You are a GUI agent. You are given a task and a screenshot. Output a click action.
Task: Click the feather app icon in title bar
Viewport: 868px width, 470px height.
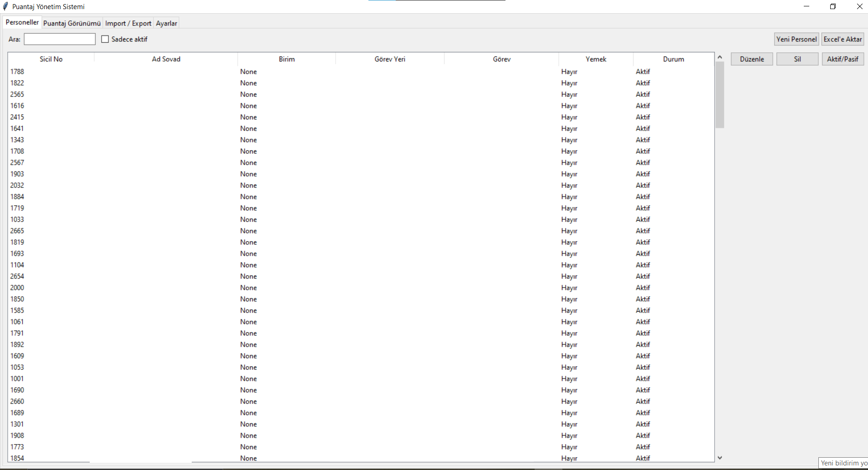5,6
